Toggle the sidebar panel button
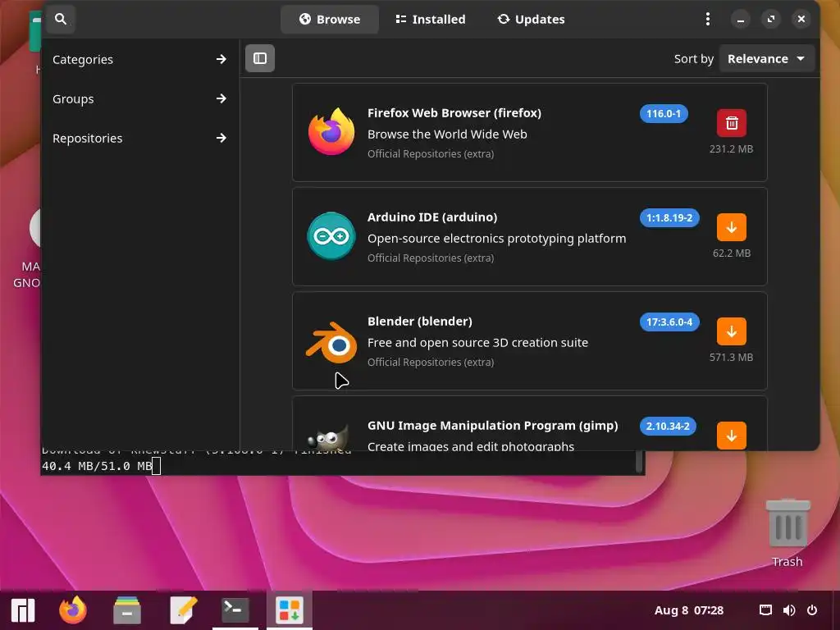 click(260, 58)
